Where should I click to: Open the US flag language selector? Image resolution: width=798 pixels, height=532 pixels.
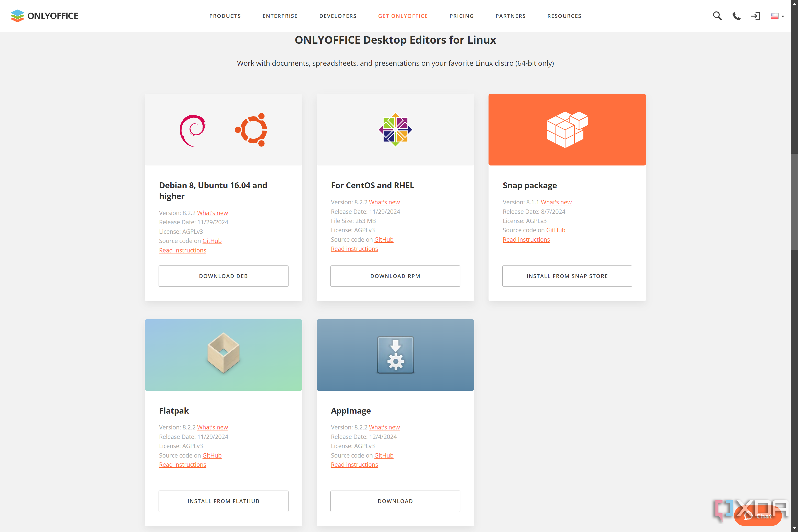pyautogui.click(x=777, y=16)
